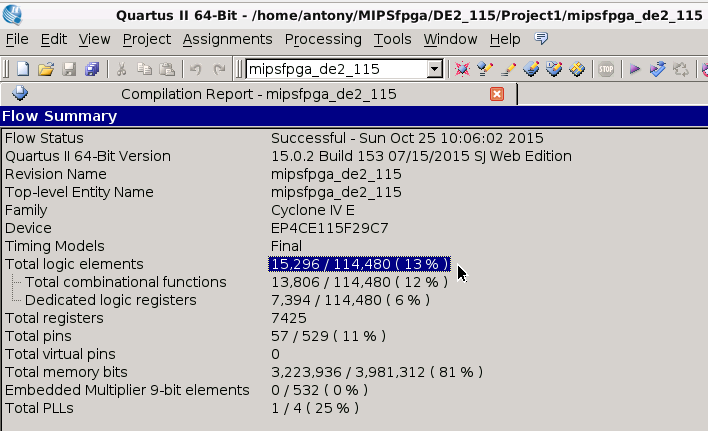This screenshot has width=708, height=431.
Task: Click the speech bubble icon in menu bar
Action: coord(541,38)
